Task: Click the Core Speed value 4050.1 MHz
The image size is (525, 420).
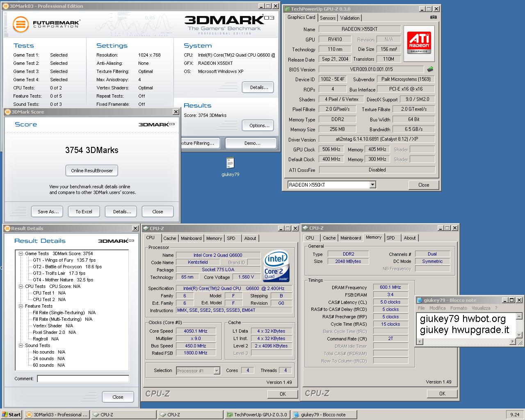Action: 196,331
